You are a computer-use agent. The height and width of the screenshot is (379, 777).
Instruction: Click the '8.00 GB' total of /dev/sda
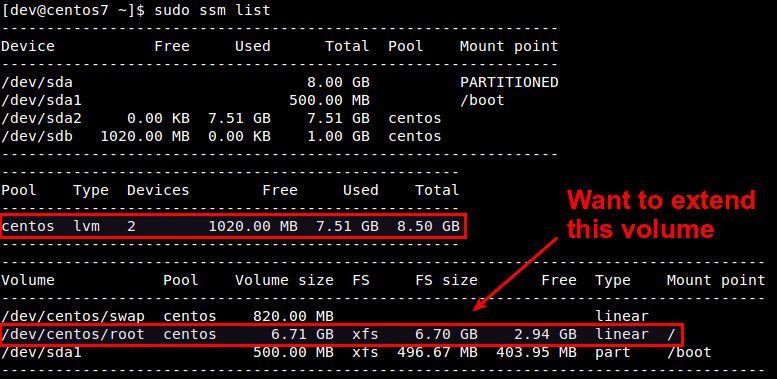pyautogui.click(x=338, y=82)
